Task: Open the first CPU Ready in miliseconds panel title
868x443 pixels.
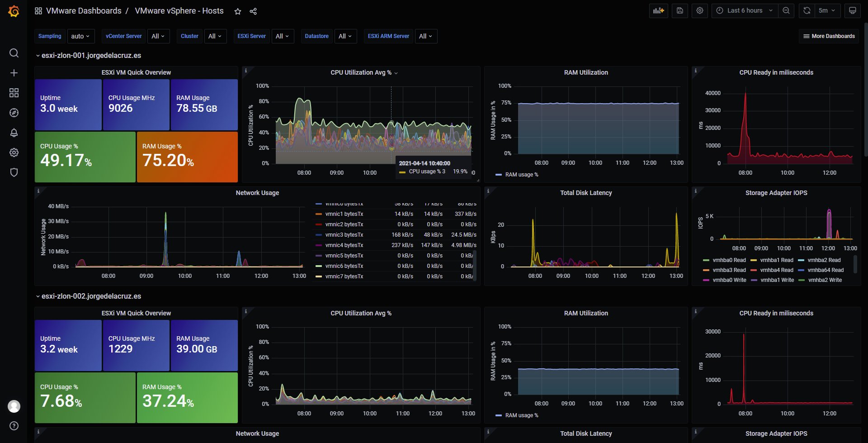Action: pyautogui.click(x=776, y=72)
